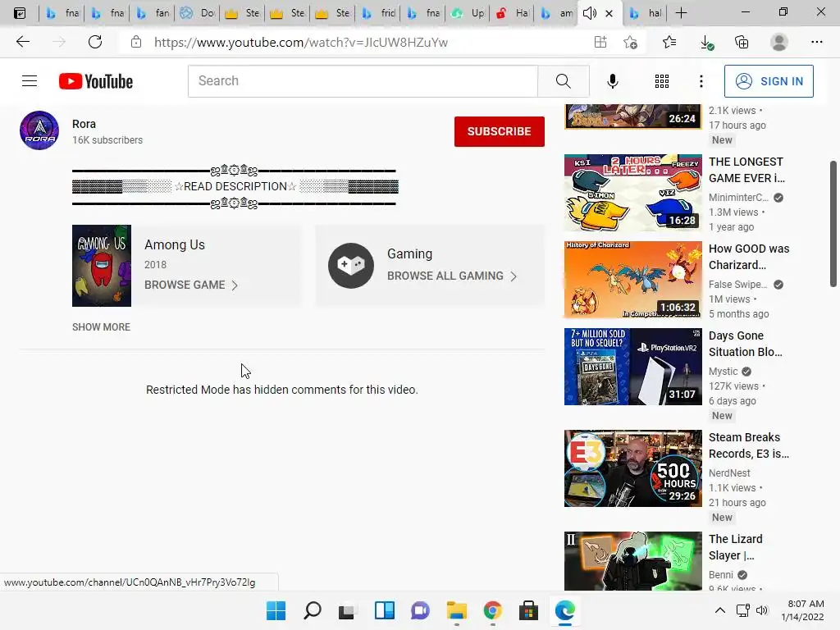Switch to the 'frid' browser tab
This screenshot has height=630, width=840.
(x=378, y=13)
